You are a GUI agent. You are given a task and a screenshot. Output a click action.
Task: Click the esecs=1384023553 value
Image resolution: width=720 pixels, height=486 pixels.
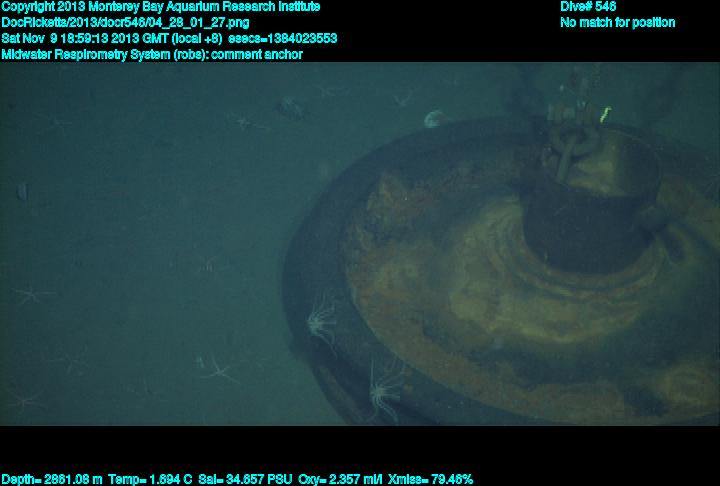pos(282,38)
